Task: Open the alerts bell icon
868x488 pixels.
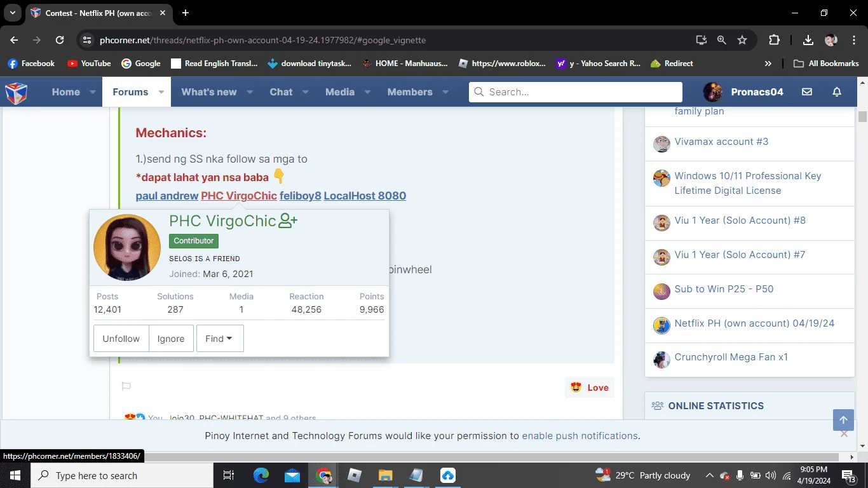Action: (x=837, y=92)
